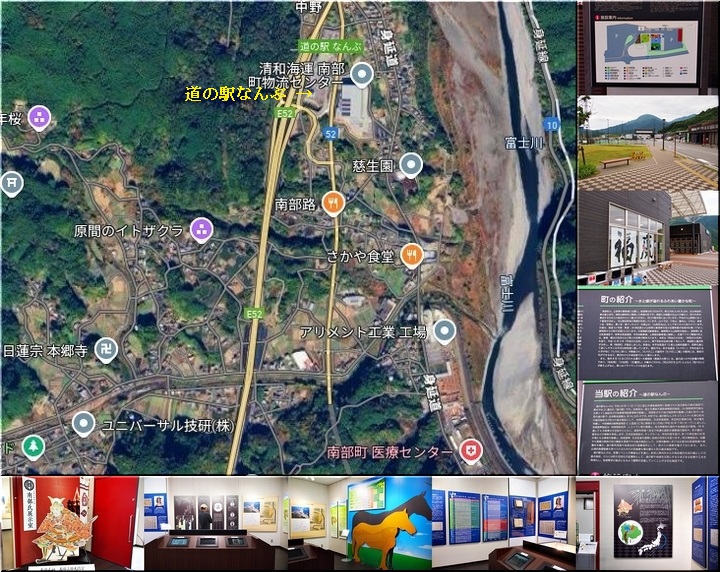
Task: View the roadside station exterior photo
Action: [x=647, y=140]
